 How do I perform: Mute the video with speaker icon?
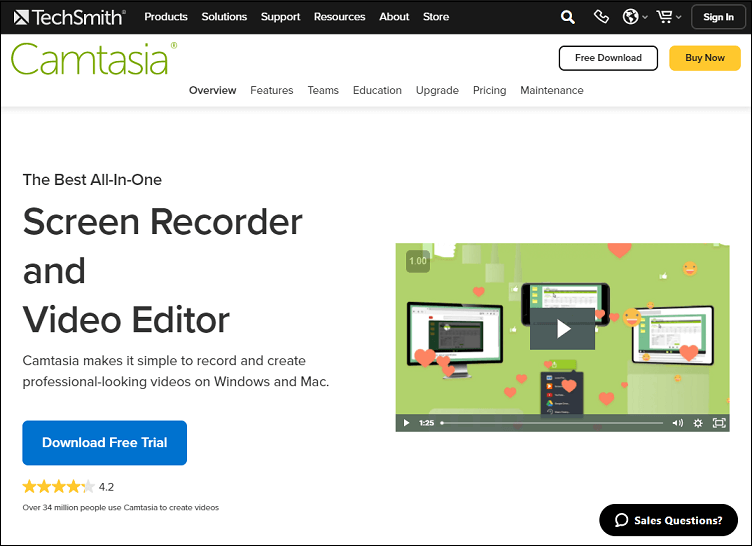pos(677,423)
